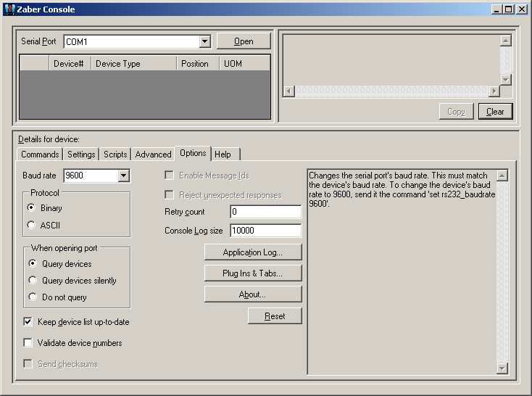This screenshot has width=532, height=396.
Task: Switch to the Advanced tab
Action: [154, 154]
